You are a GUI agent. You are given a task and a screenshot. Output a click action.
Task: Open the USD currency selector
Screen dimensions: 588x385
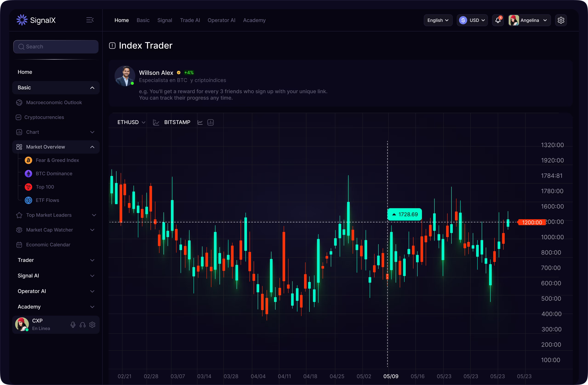(472, 20)
